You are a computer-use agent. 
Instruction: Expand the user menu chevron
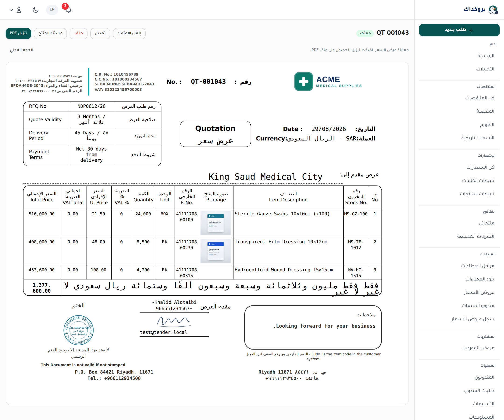[11, 10]
